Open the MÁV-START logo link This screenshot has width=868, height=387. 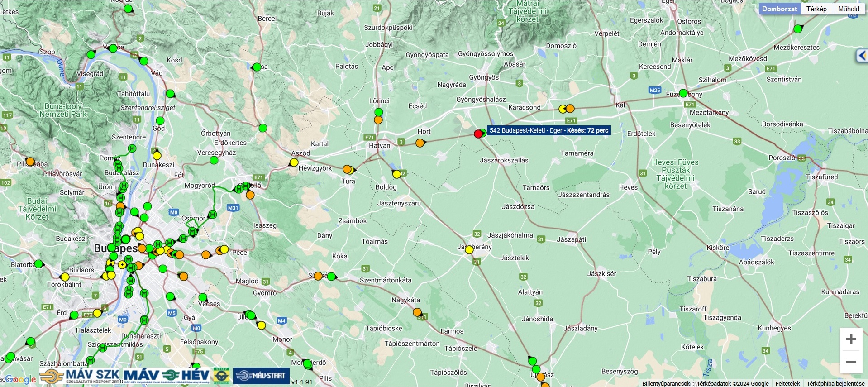click(x=261, y=376)
